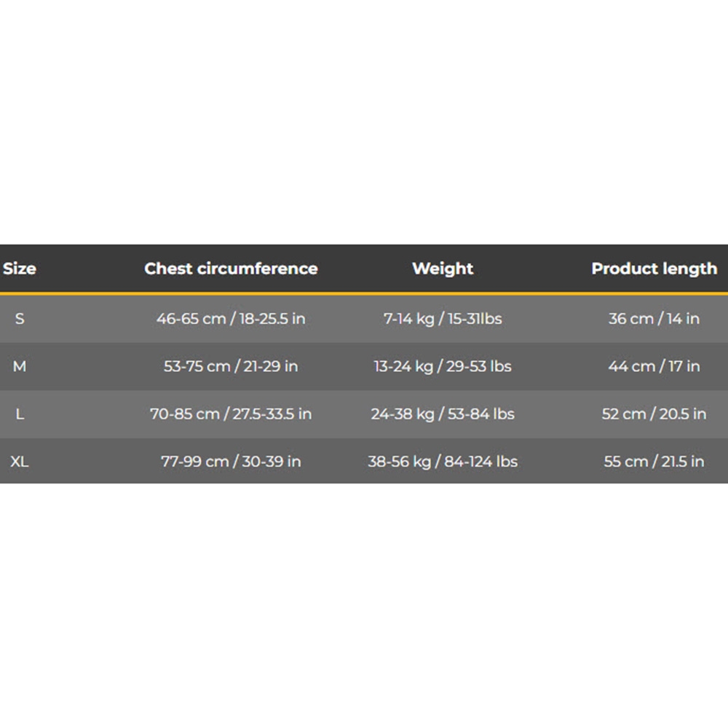Image resolution: width=728 pixels, height=728 pixels.
Task: Click weight value 24-38 kg / 53-84 lbs
Action: tap(443, 414)
